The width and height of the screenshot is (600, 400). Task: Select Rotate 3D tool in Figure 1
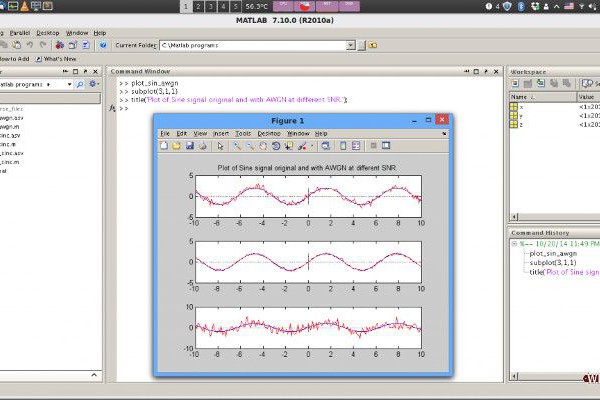tap(276, 146)
